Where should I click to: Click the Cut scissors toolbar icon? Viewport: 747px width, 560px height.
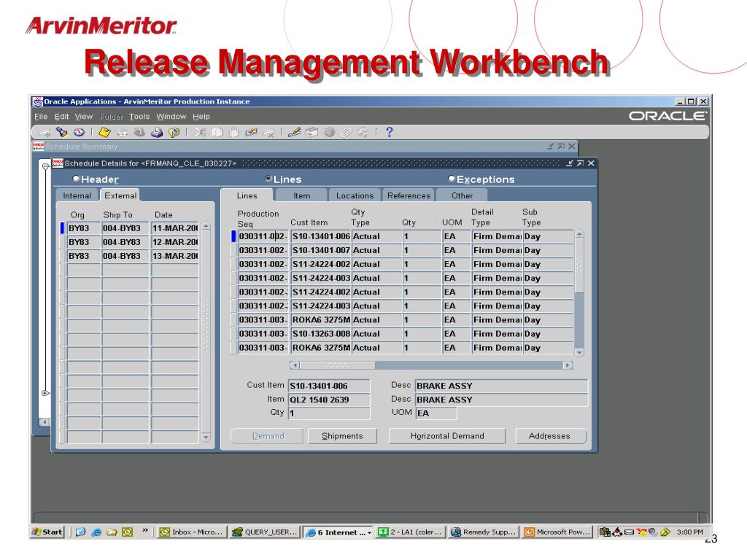[200, 132]
